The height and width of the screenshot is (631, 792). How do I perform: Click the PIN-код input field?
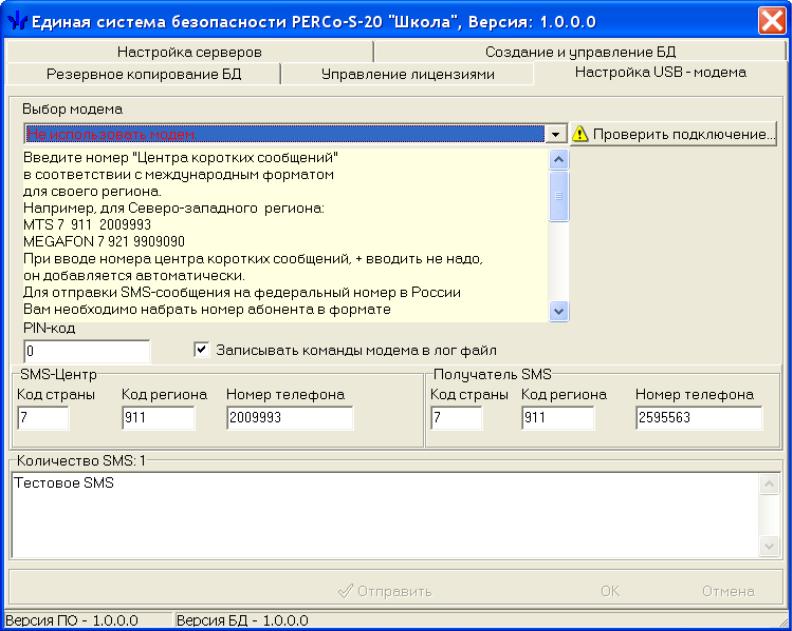(86, 351)
